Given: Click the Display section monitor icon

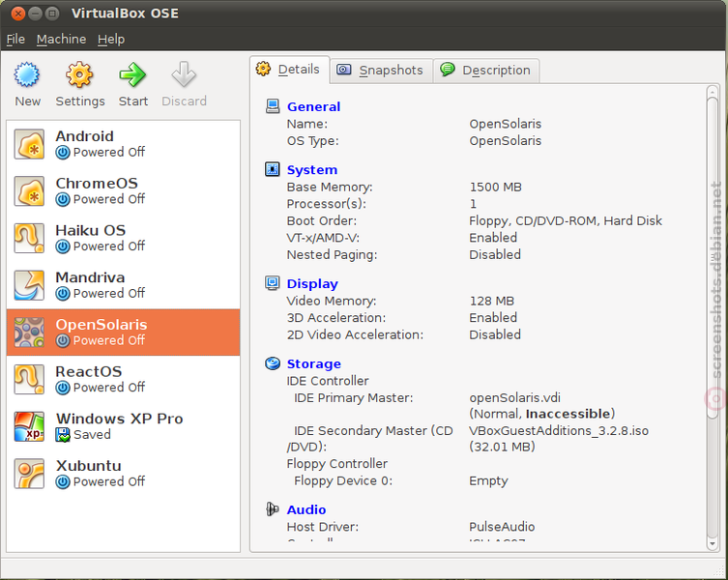Looking at the screenshot, I should coord(273,283).
